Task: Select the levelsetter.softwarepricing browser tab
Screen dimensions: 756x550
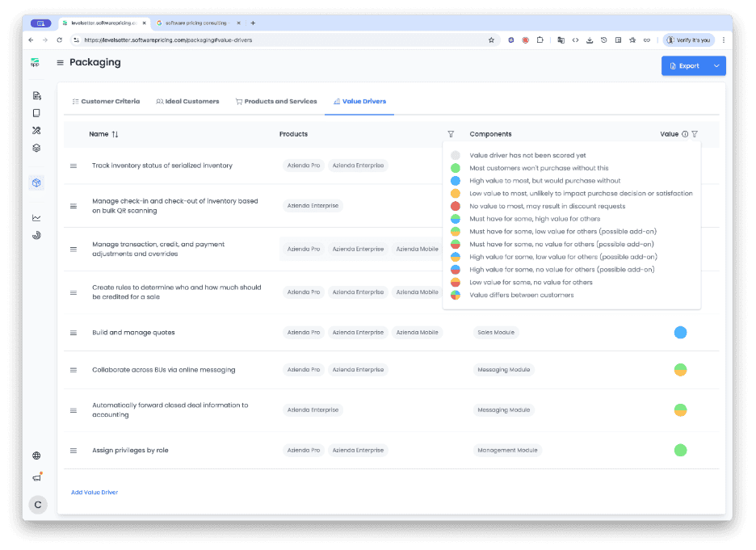Action: pyautogui.click(x=103, y=23)
